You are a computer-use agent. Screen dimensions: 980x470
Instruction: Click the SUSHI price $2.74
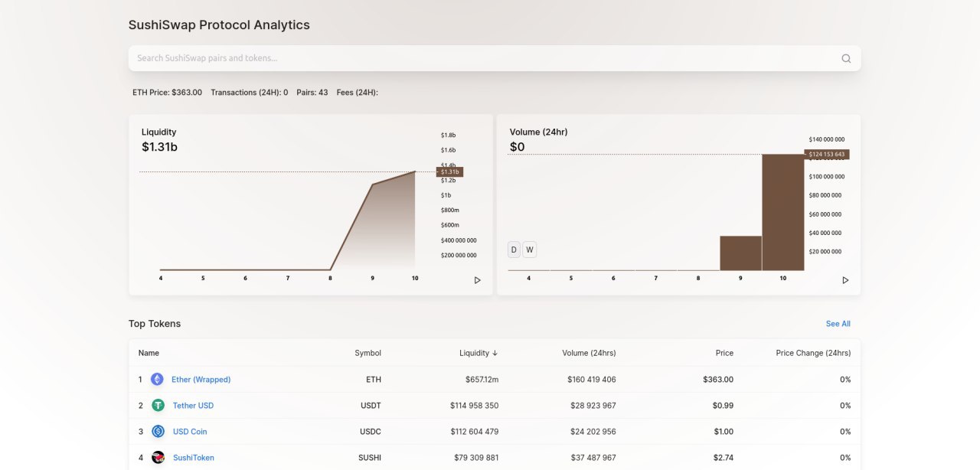[724, 457]
